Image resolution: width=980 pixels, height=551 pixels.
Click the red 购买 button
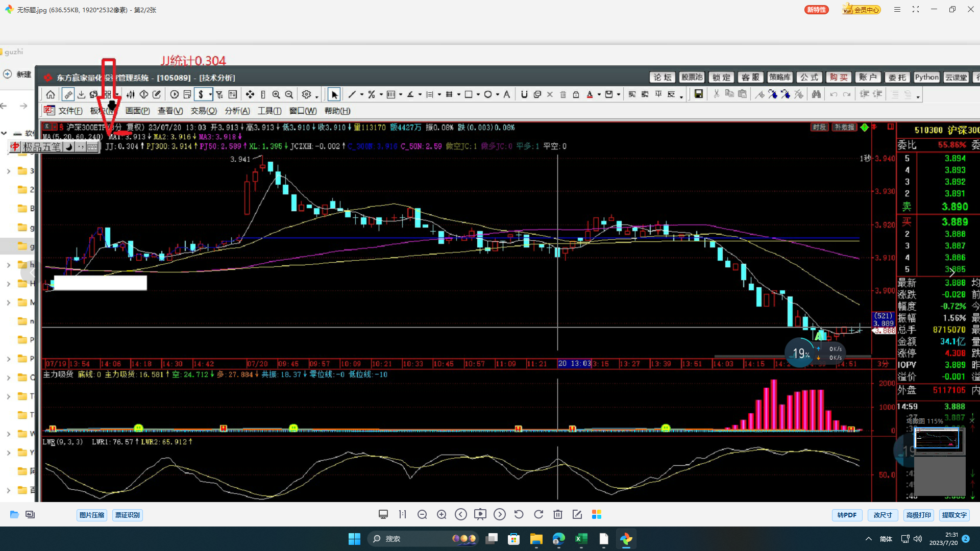(839, 77)
